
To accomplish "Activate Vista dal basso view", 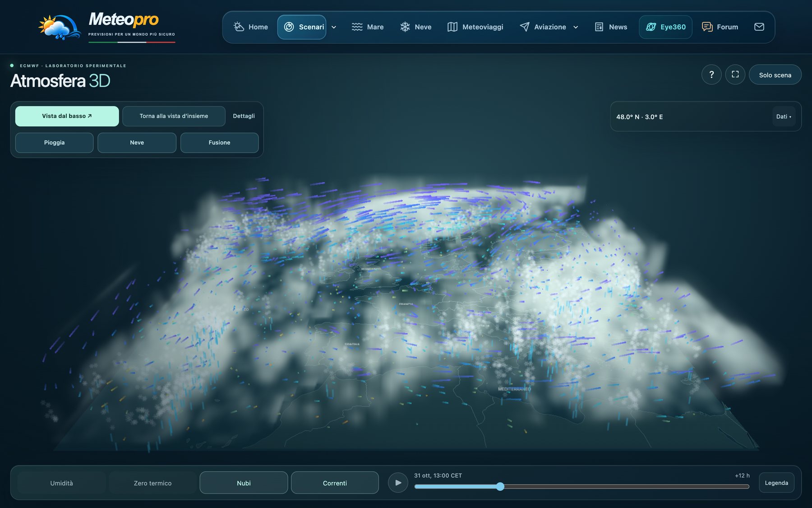I will click(x=67, y=116).
